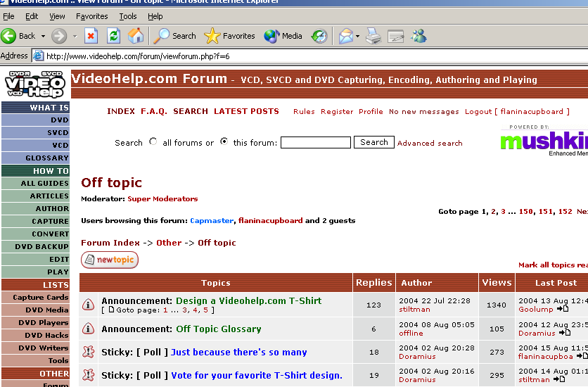Viewport: 588px width, 387px height.
Task: Open the Forward button history dropdown arrow
Action: 75,37
